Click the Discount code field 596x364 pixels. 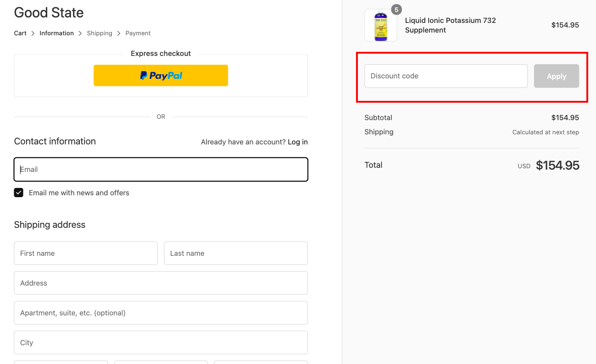tap(446, 76)
